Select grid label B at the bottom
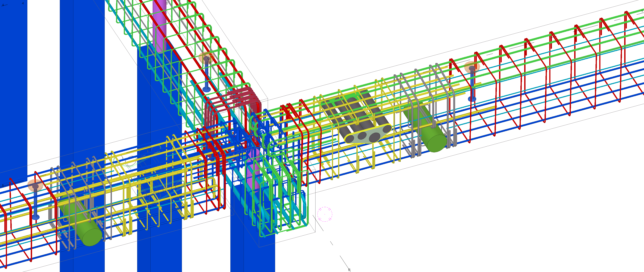The width and height of the screenshot is (644, 272). (x=349, y=270)
